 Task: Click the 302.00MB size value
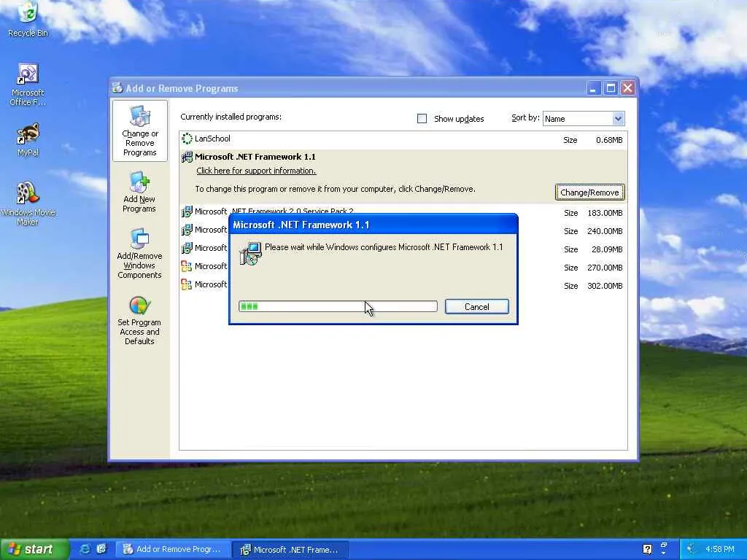click(605, 286)
